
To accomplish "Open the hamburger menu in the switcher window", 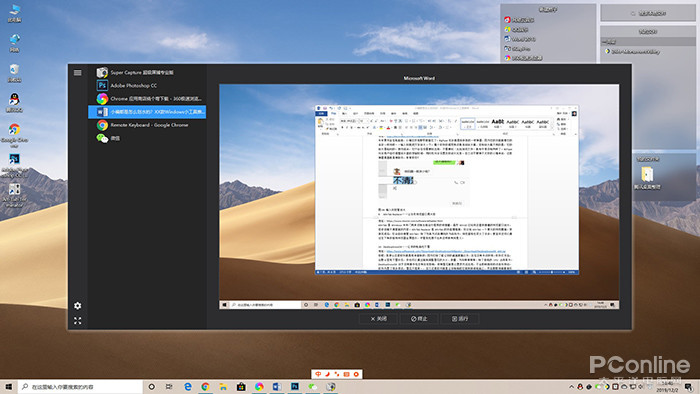I will [x=78, y=72].
